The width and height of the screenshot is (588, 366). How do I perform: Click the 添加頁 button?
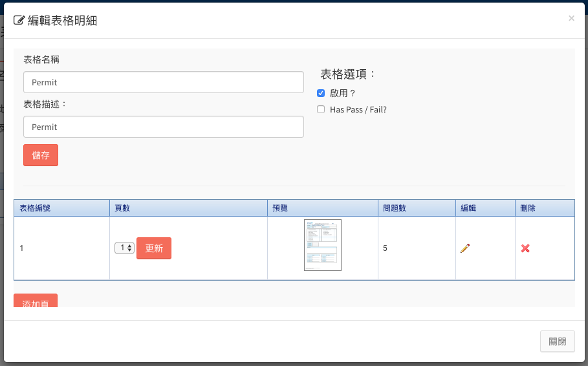point(36,301)
